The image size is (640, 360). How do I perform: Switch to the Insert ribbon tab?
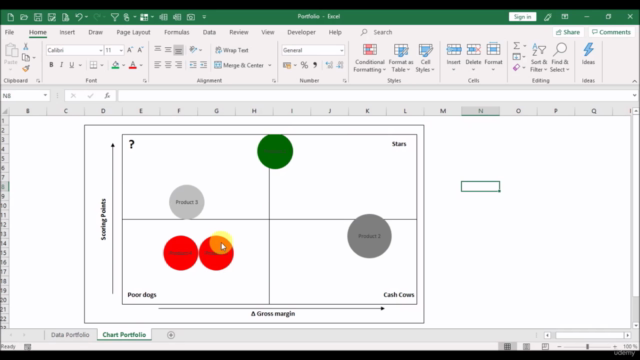(67, 32)
